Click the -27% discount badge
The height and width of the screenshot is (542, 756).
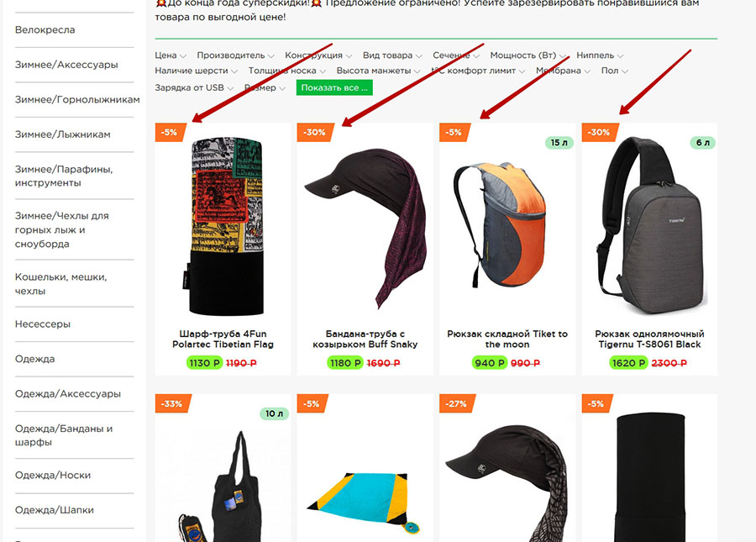[x=457, y=403]
